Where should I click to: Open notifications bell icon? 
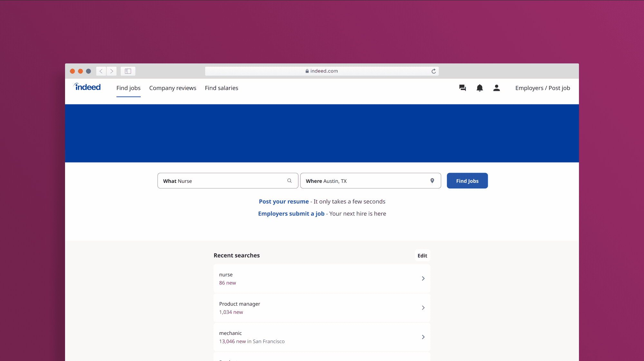click(x=479, y=88)
